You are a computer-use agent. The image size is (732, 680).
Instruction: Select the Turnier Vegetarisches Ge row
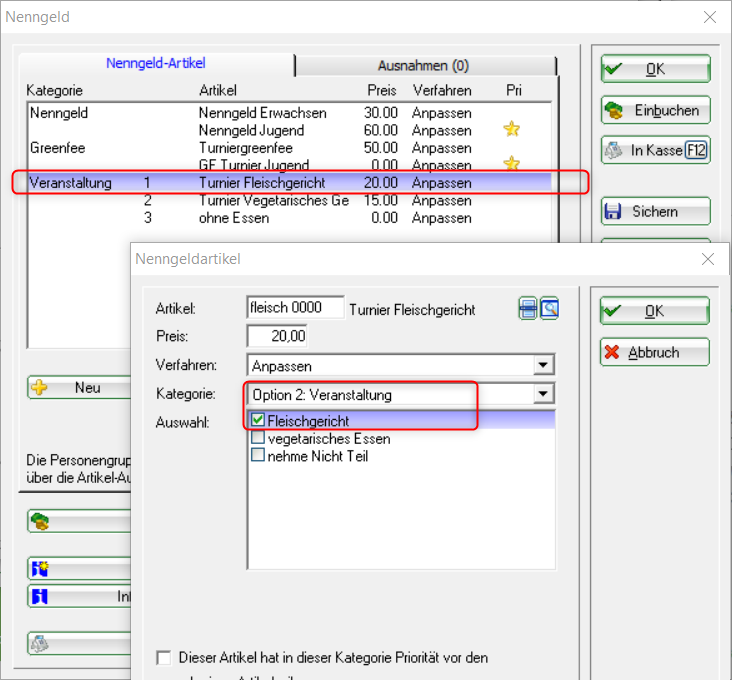coord(273,200)
